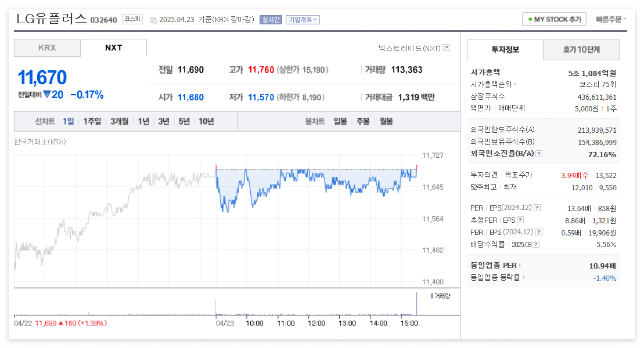644x348 pixels.
Task: Switch to the KRX tab
Action: point(47,48)
